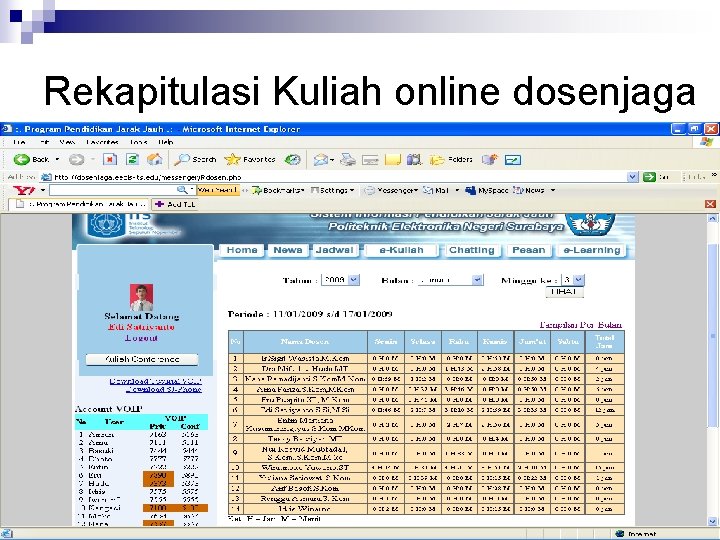Click the user profile photo
720x540 pixels.
tap(141, 298)
